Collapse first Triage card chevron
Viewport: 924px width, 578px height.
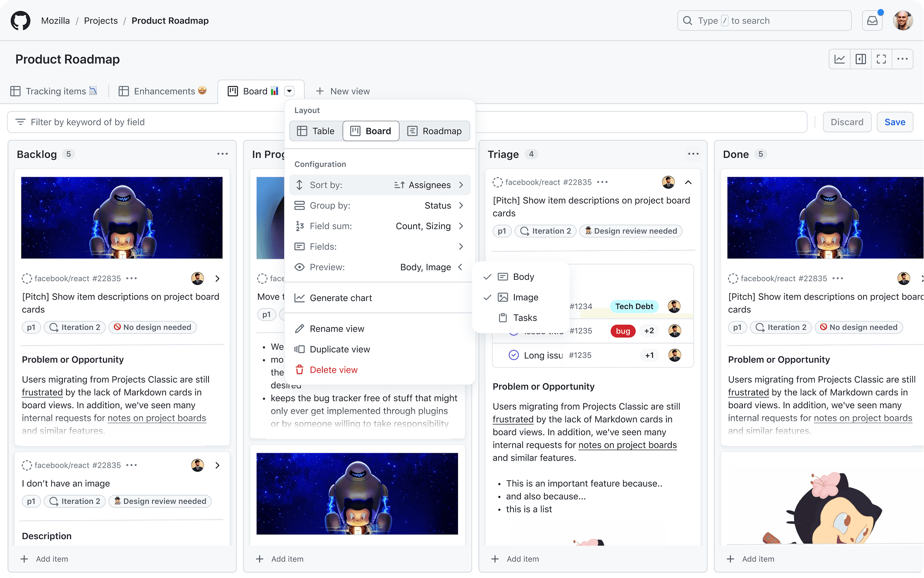click(x=688, y=182)
